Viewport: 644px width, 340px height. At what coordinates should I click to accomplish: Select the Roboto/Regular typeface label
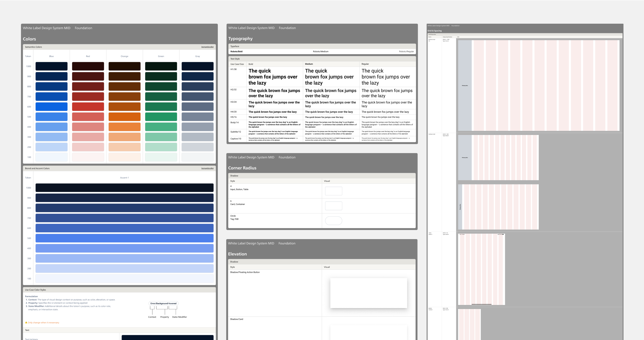point(407,51)
